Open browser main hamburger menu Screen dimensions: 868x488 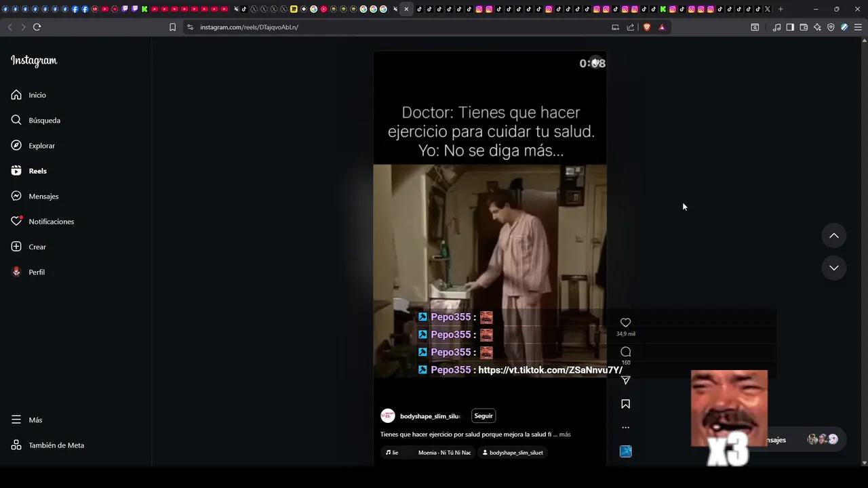[858, 27]
